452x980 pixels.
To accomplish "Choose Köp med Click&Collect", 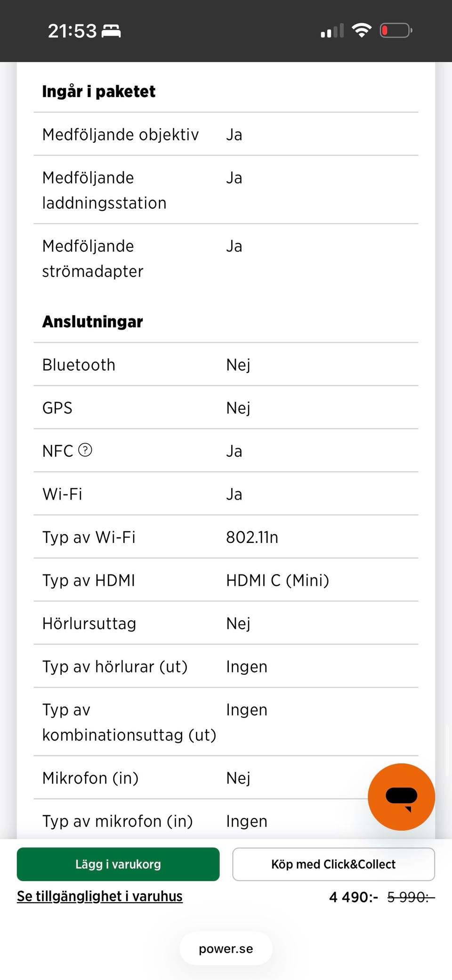I will [x=333, y=864].
